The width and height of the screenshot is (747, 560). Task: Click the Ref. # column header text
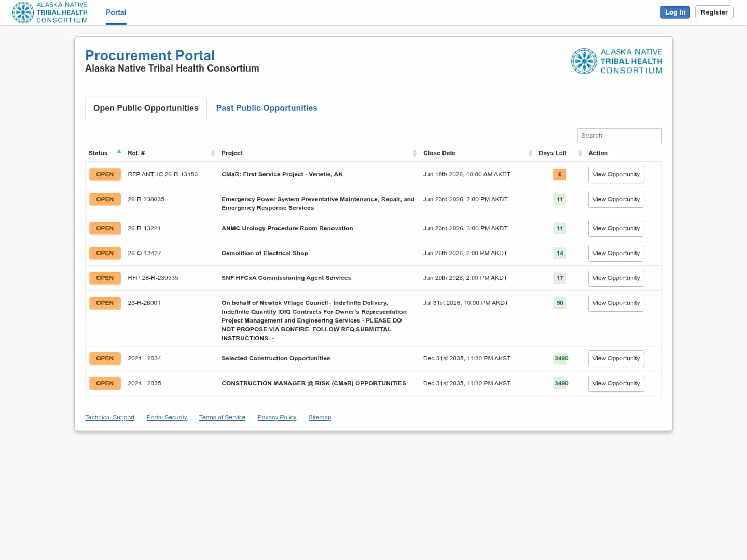[x=136, y=153]
